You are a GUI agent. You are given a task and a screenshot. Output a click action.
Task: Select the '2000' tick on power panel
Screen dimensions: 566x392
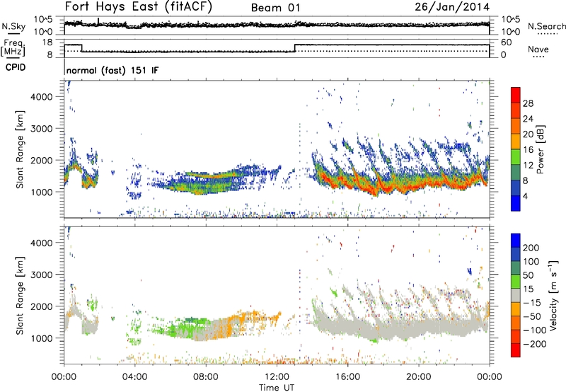click(42, 160)
